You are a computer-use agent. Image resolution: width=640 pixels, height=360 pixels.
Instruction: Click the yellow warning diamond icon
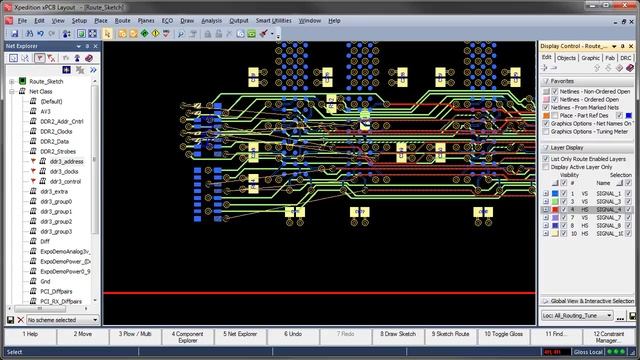[156, 34]
